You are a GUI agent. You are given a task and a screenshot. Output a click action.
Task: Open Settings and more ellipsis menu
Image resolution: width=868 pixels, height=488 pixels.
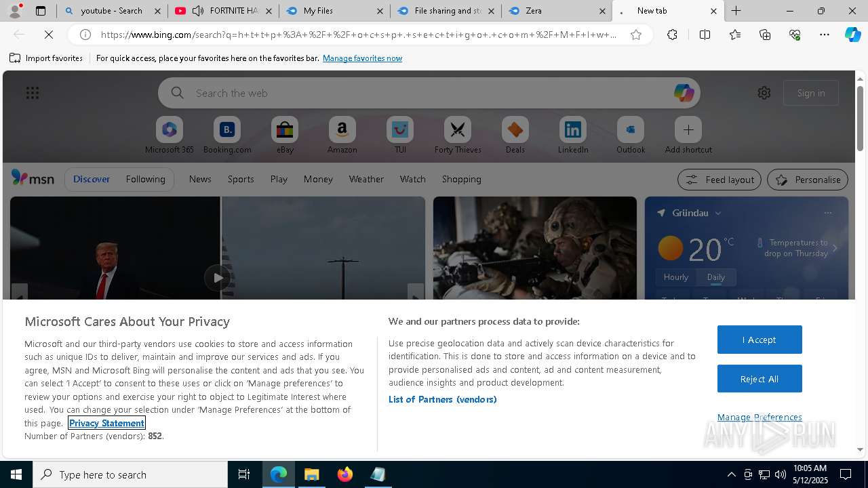tap(825, 35)
